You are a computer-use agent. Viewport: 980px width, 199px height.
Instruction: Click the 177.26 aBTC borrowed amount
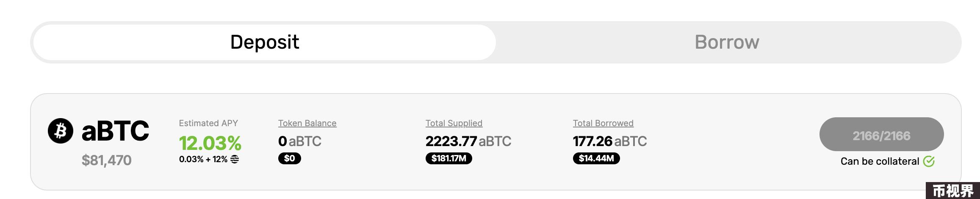point(609,141)
